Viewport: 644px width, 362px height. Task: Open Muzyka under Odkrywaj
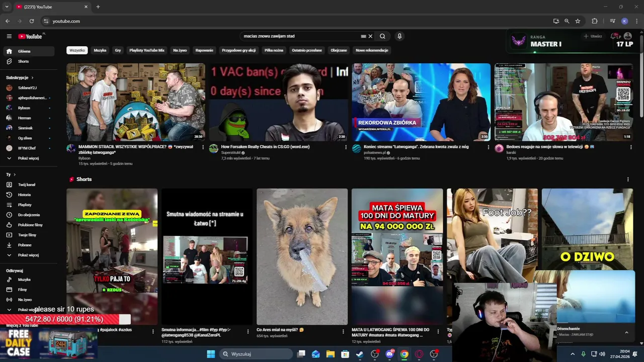coord(29,280)
